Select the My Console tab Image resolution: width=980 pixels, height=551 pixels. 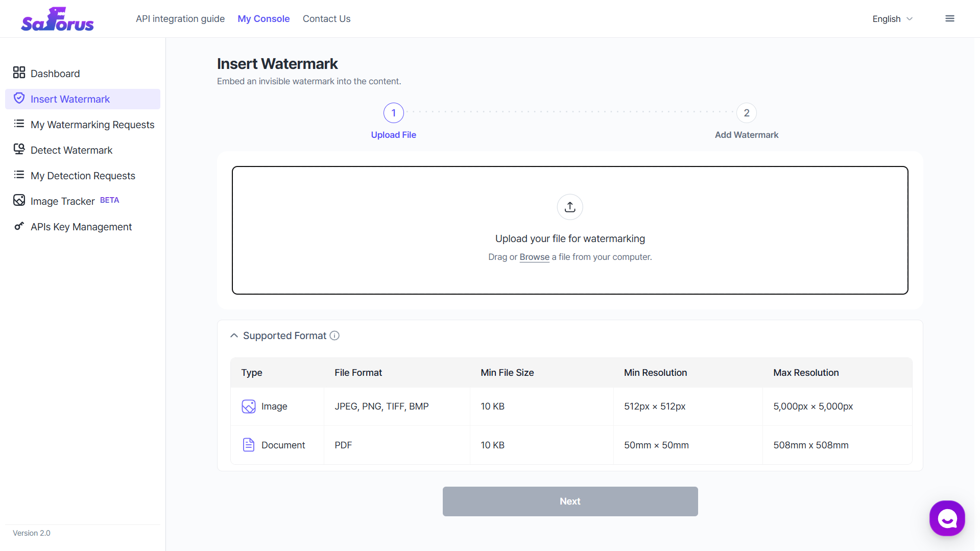pos(264,19)
